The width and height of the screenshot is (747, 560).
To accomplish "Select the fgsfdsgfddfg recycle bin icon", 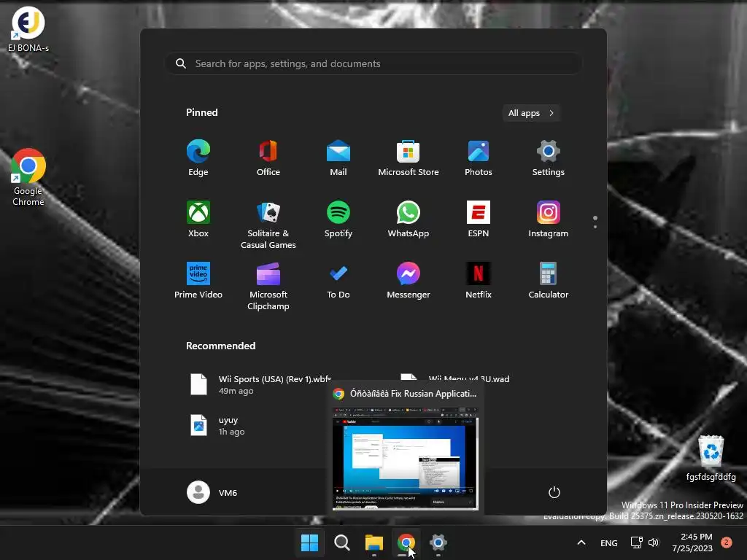I will (x=711, y=459).
